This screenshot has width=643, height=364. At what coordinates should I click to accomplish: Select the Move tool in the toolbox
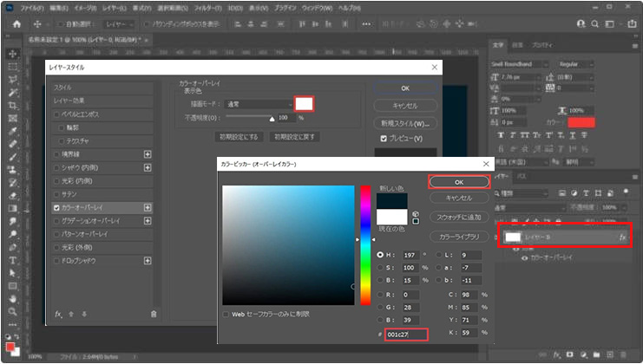tap(13, 54)
